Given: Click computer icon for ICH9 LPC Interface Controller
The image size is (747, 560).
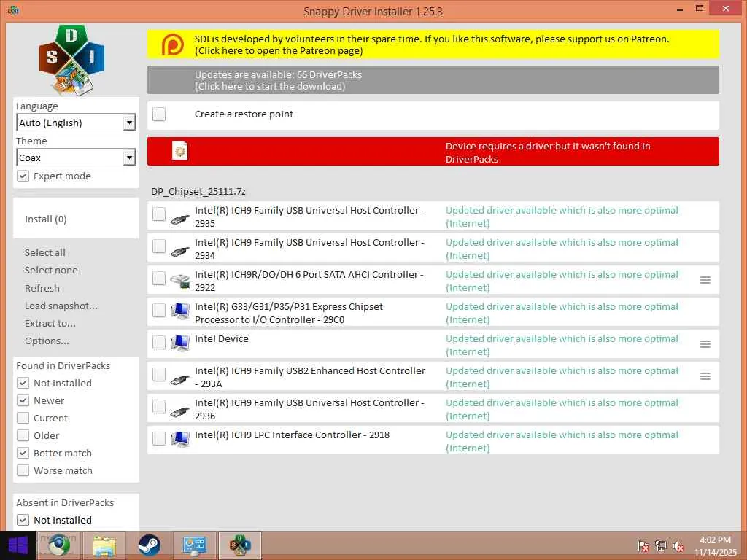Looking at the screenshot, I should tap(179, 440).
